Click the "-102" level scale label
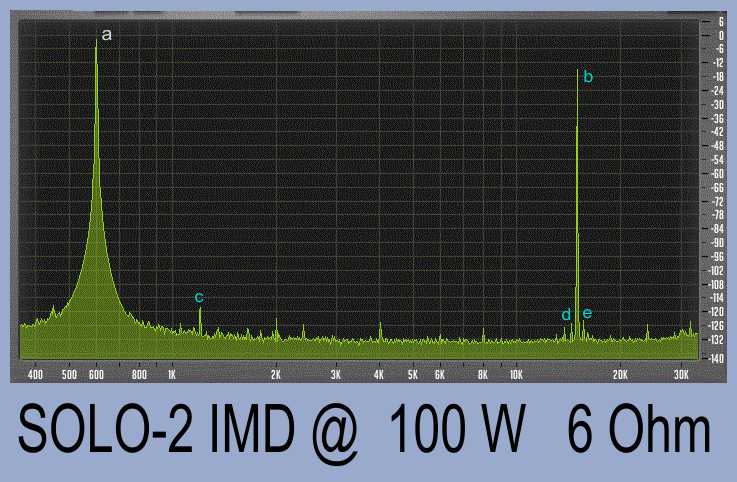Image resolution: width=737 pixels, height=482 pixels. click(717, 270)
